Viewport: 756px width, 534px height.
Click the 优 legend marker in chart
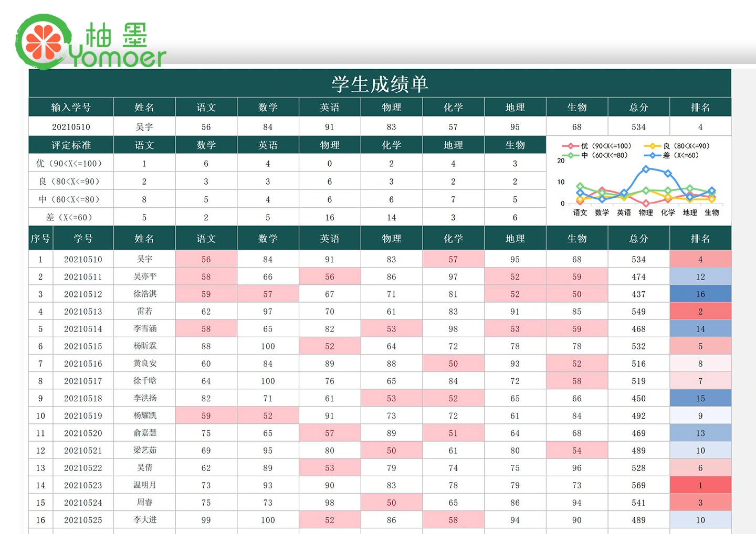click(570, 146)
